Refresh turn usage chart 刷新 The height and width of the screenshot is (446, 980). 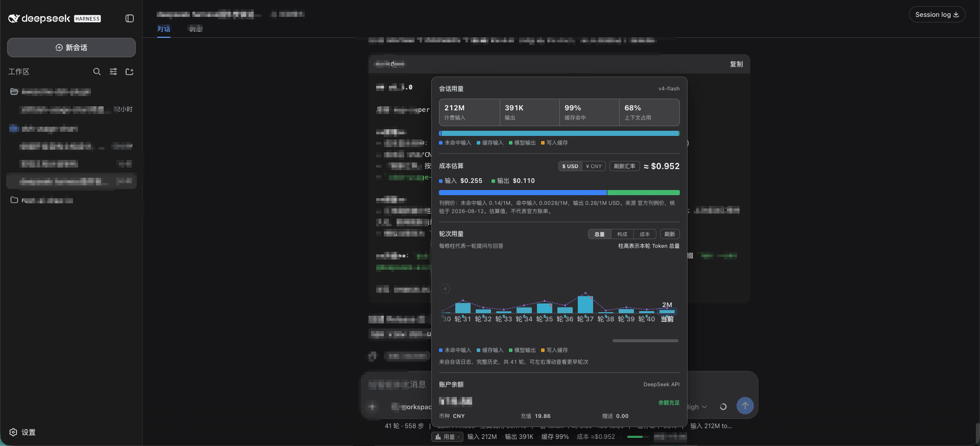670,234
